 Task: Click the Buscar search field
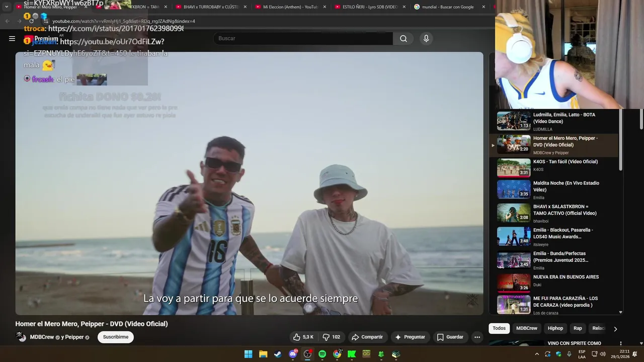[x=303, y=38]
